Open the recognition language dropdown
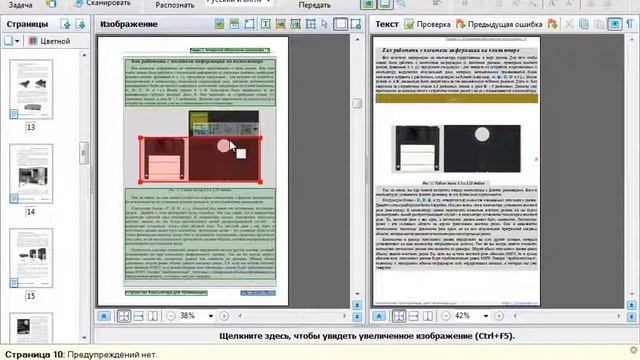 (268, 2)
